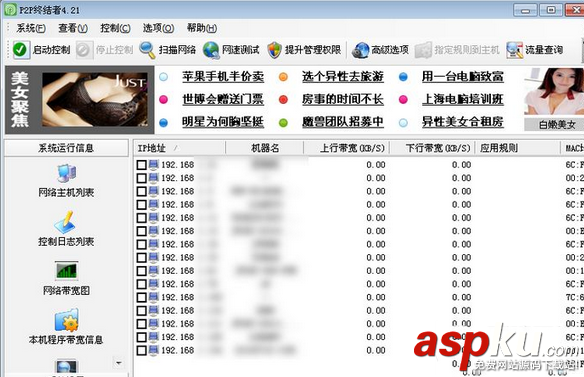Select the 00:1 MAC address cell
Image resolution: width=584 pixels, height=377 pixels.
pyautogui.click(x=574, y=271)
